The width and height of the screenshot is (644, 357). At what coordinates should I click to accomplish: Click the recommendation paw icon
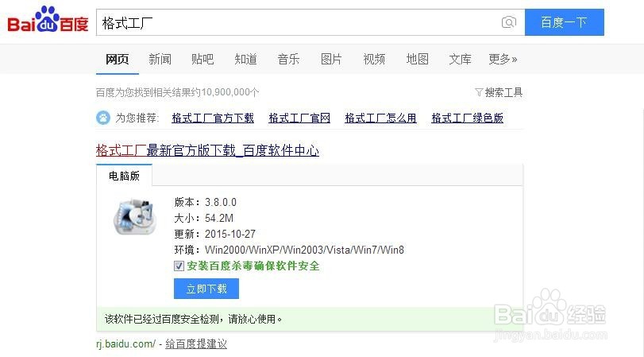(x=103, y=118)
